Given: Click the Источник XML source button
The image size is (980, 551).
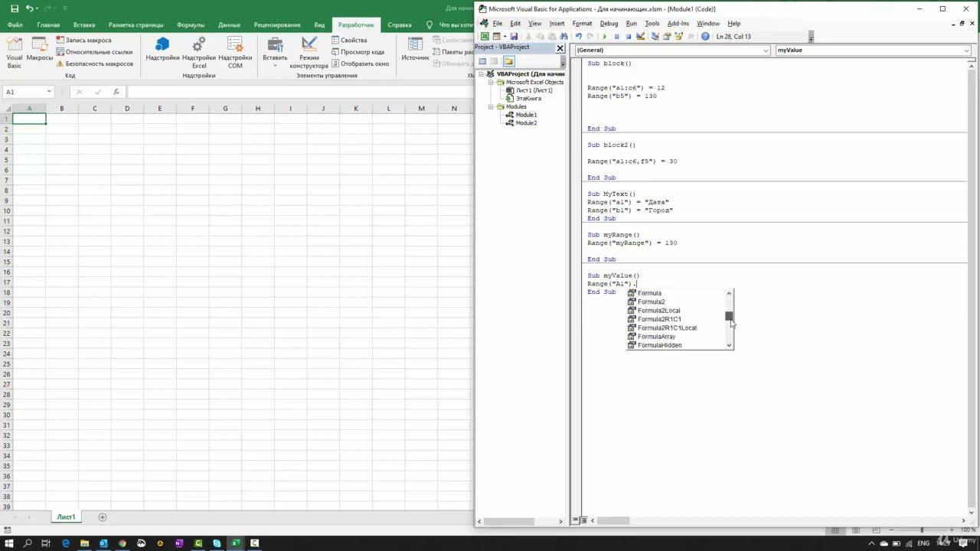Looking at the screenshot, I should click(416, 49).
